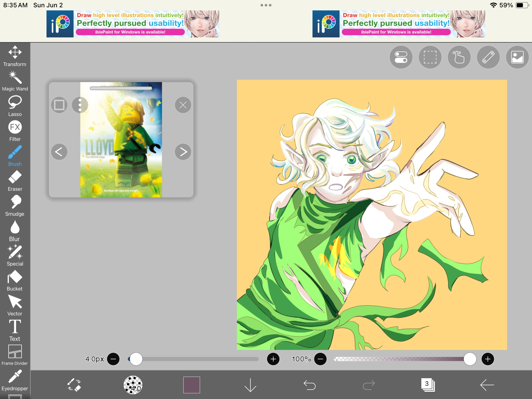This screenshot has width=532, height=399.
Task: Toggle the Stabilizer hand icon
Action: point(459,57)
